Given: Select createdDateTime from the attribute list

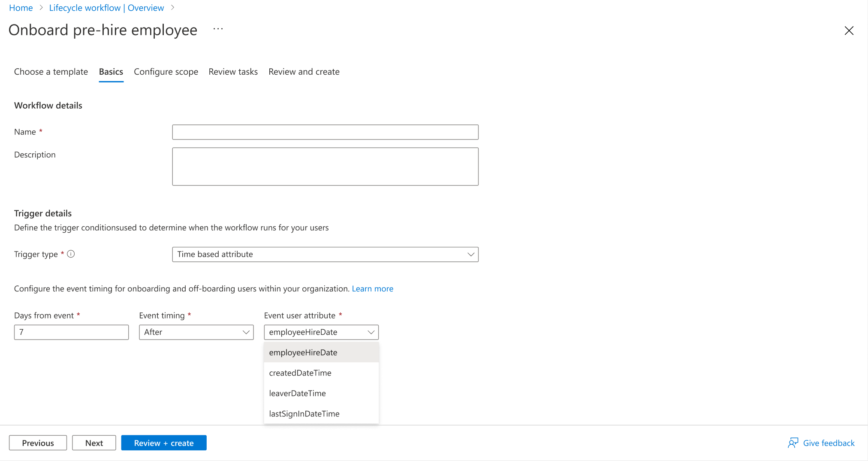Looking at the screenshot, I should [x=300, y=373].
